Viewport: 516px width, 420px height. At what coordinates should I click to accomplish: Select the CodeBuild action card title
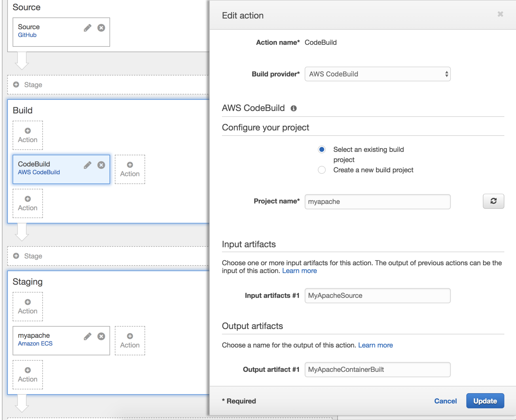pyautogui.click(x=34, y=164)
